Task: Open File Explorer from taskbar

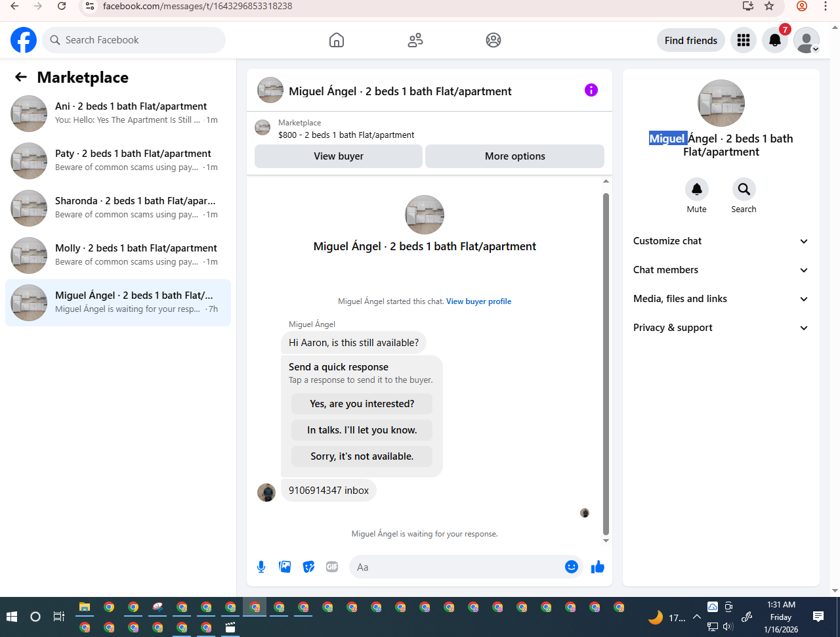Action: [x=85, y=607]
